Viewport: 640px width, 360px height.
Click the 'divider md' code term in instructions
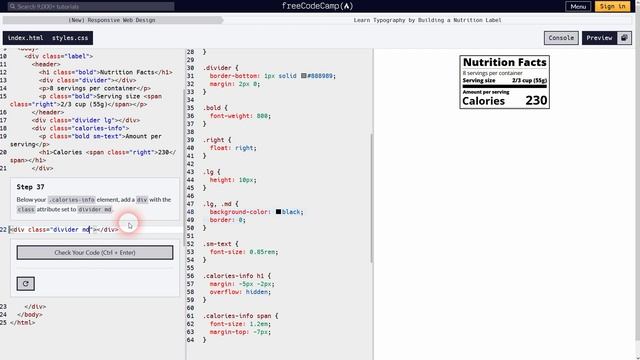click(x=95, y=209)
